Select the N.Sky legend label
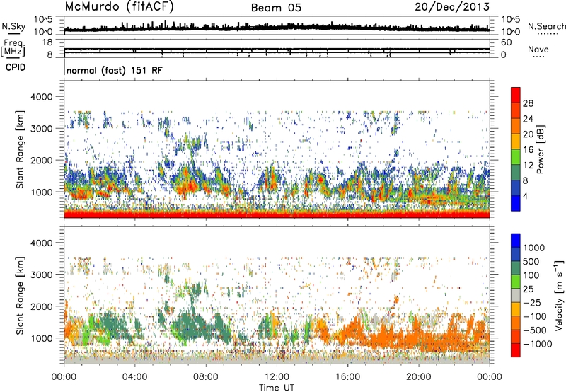The image size is (566, 392). 13,26
